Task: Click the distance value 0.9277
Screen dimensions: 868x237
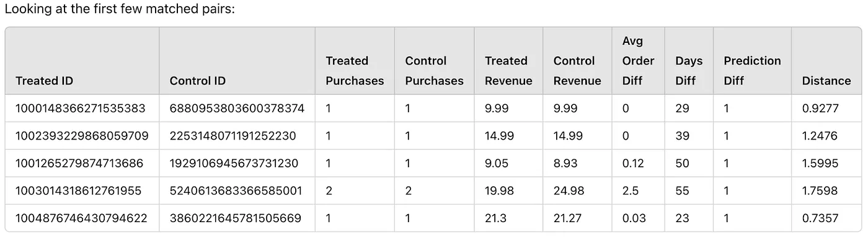Action: pos(820,109)
